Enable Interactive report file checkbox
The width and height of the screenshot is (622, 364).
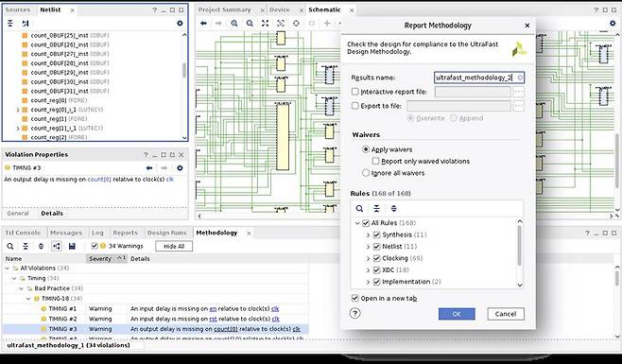[x=355, y=92]
